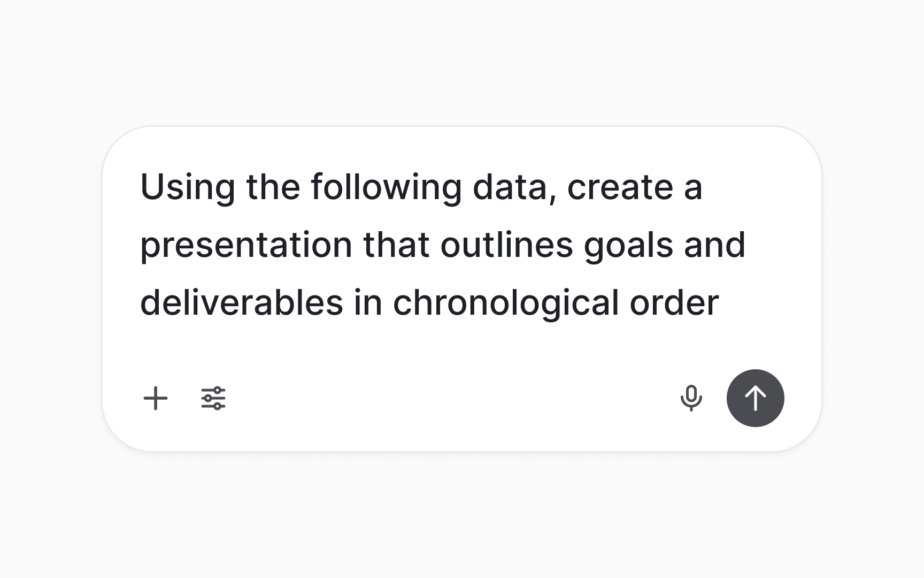Place cursor on the word "presentation"
The image size is (924, 578).
coord(246,245)
